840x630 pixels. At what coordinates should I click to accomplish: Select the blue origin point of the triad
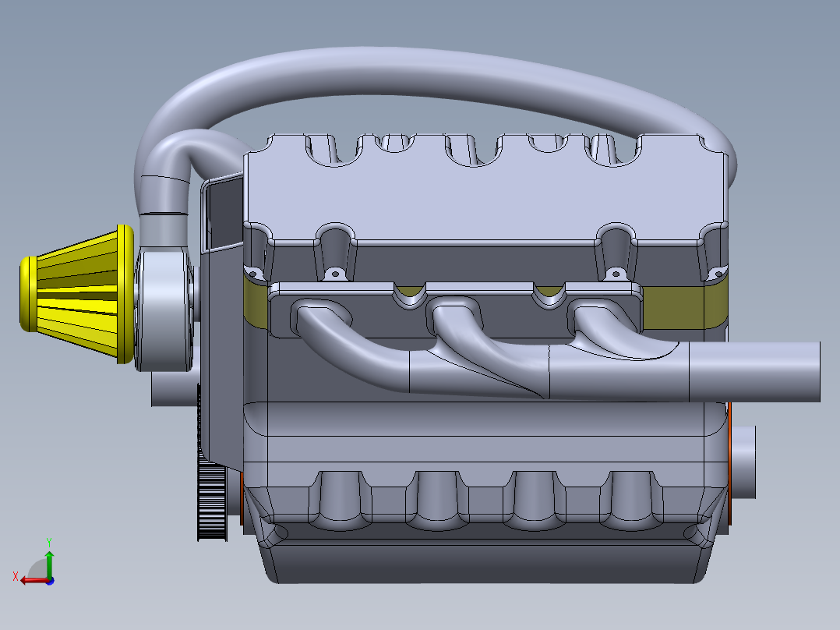pos(50,581)
